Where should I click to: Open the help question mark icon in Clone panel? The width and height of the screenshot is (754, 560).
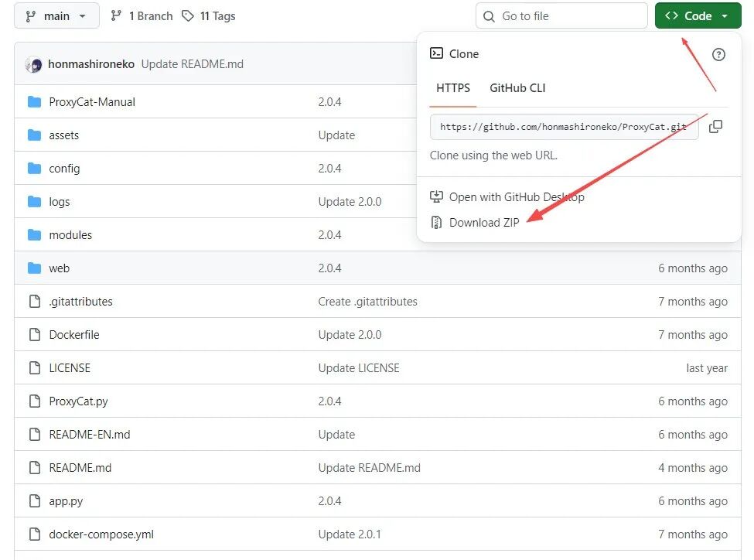tap(718, 54)
